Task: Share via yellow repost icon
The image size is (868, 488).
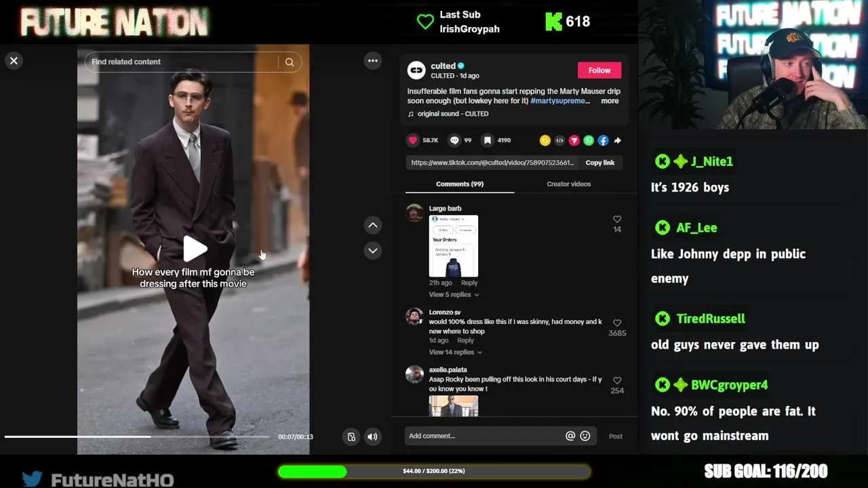Action: [x=545, y=140]
